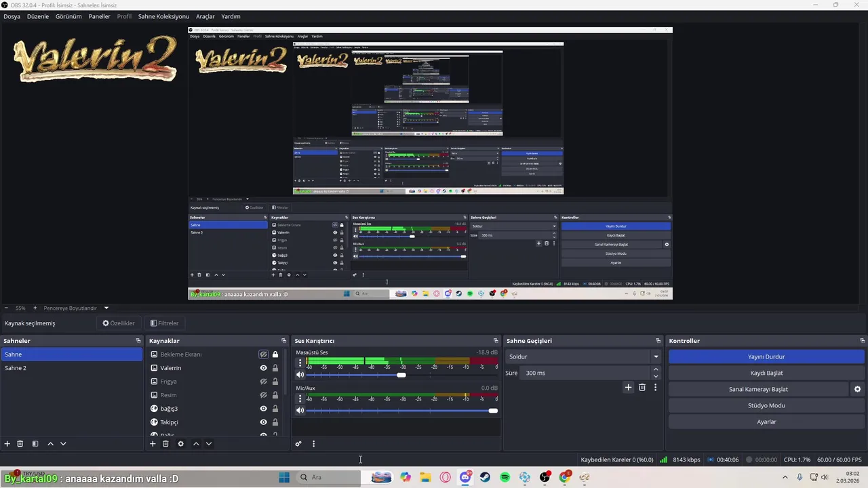Screen dimensions: 868x488
Task: Open the Dosya menu
Action: click(12, 16)
